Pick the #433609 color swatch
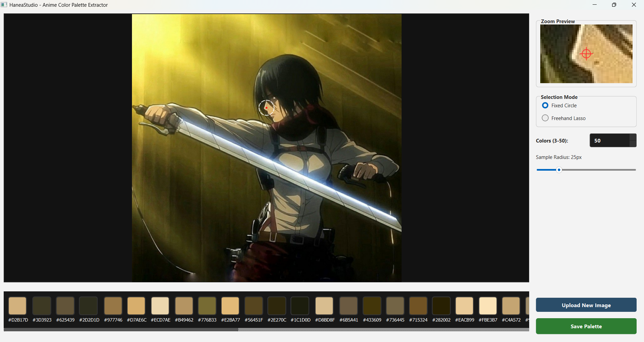The height and width of the screenshot is (342, 644). tap(372, 305)
